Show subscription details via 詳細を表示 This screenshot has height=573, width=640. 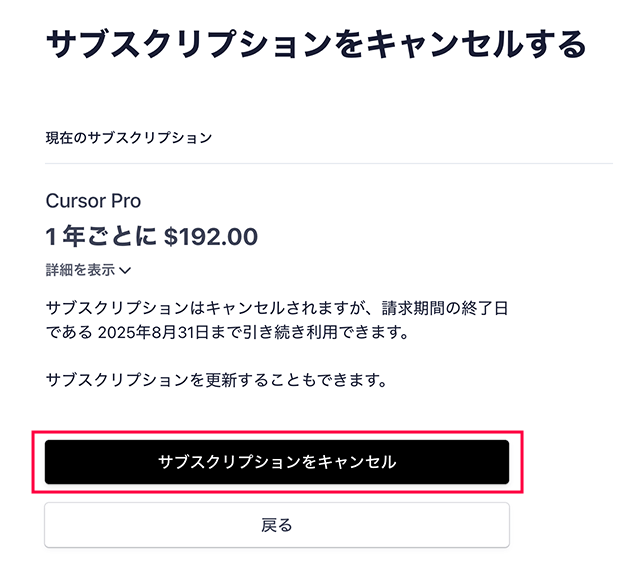(x=81, y=270)
